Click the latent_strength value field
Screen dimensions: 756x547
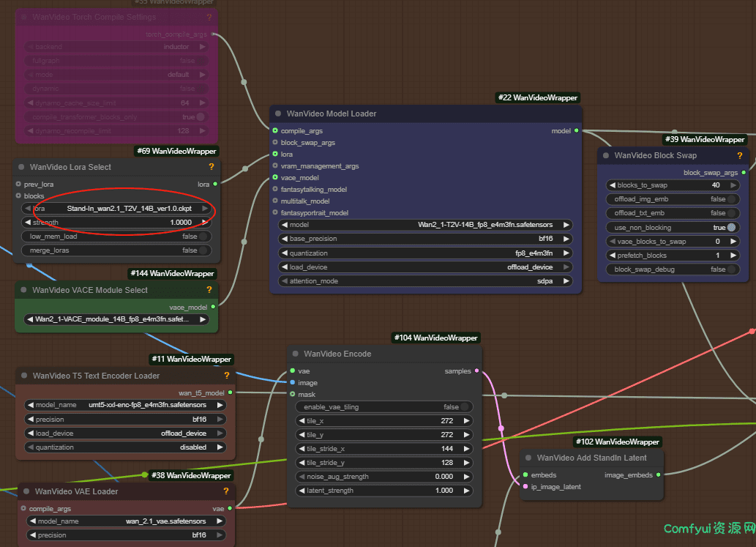pyautogui.click(x=384, y=491)
